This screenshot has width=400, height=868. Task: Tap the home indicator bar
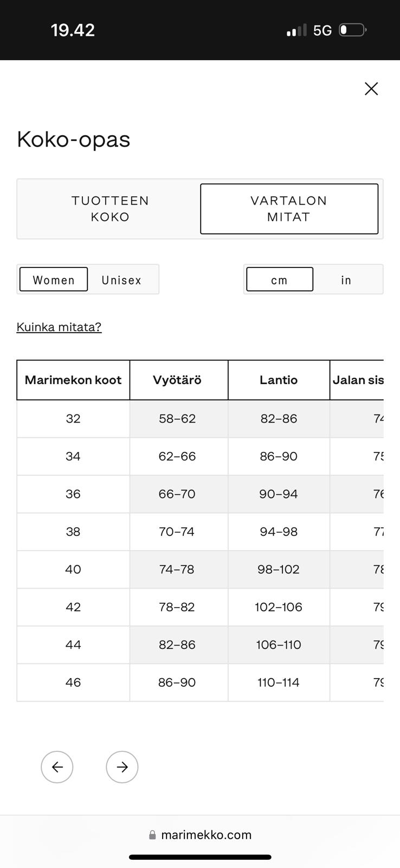[x=200, y=857]
